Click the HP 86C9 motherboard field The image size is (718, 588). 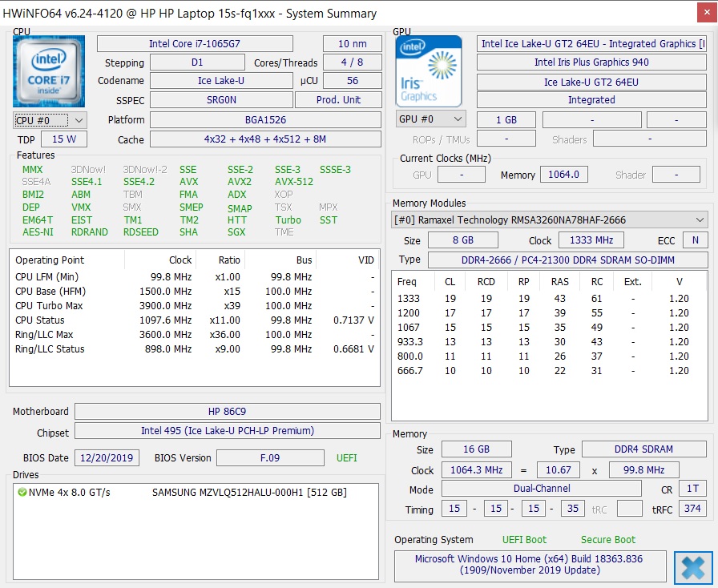click(x=227, y=412)
